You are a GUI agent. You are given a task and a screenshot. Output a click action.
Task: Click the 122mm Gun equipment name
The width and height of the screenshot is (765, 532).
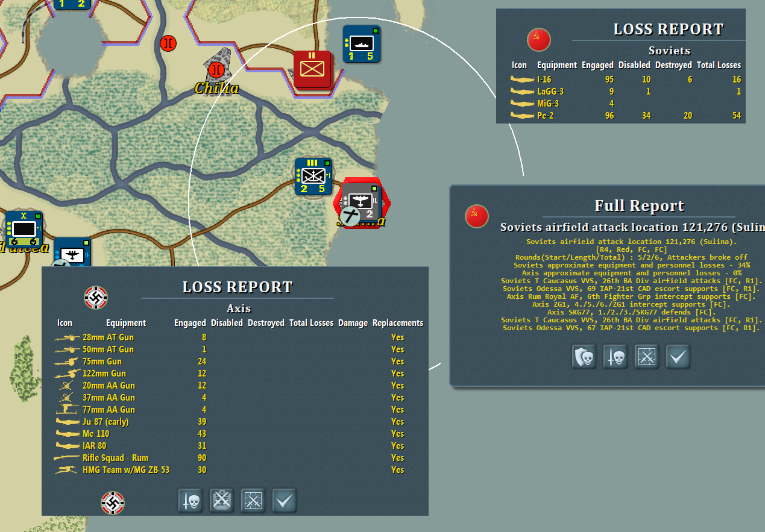[x=104, y=374]
